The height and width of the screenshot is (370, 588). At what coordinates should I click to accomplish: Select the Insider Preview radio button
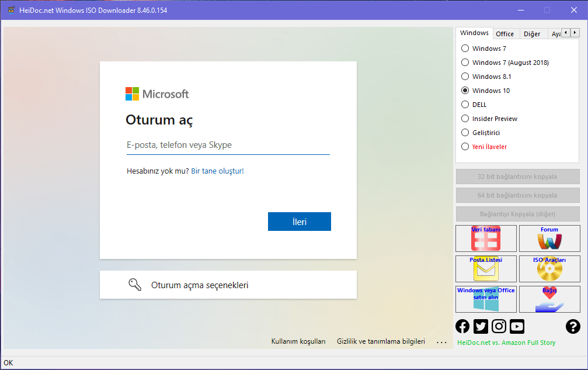point(465,119)
